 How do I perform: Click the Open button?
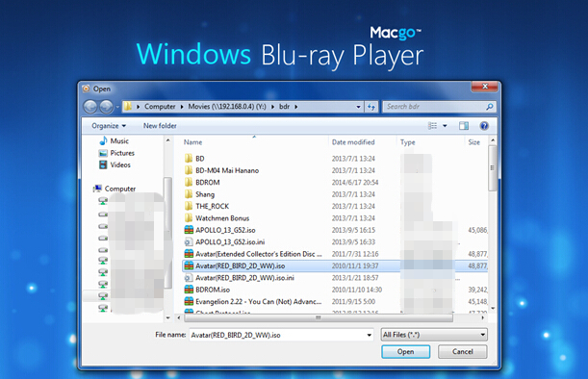pyautogui.click(x=406, y=352)
